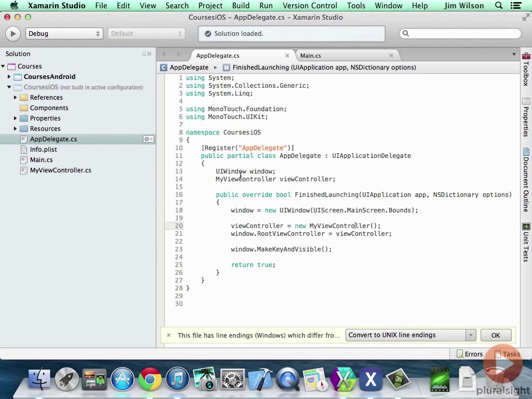Select the Components folder
Image resolution: width=532 pixels, height=399 pixels.
coord(49,108)
